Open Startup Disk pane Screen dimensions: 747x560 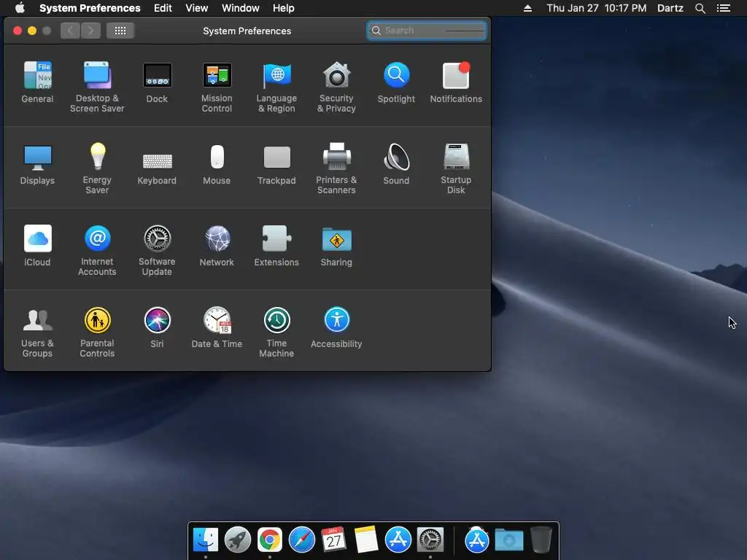click(456, 168)
